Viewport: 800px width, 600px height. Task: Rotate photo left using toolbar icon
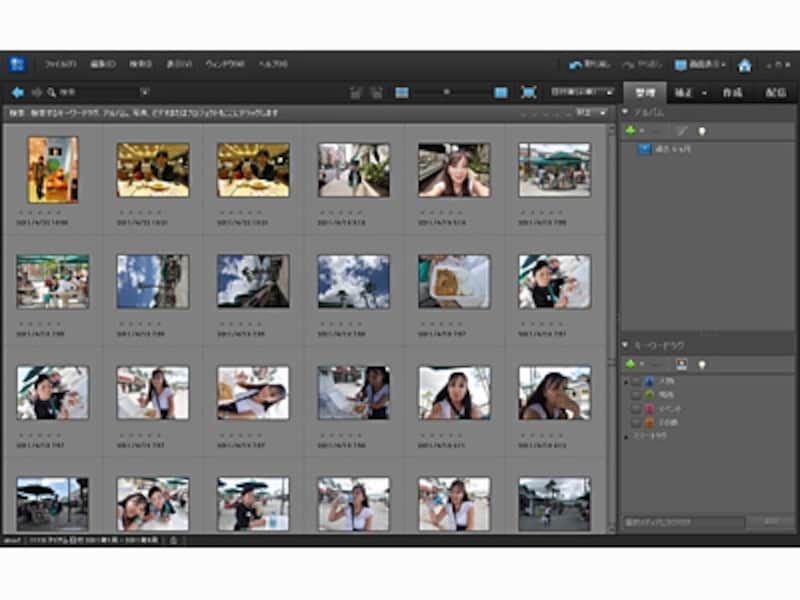[x=356, y=92]
